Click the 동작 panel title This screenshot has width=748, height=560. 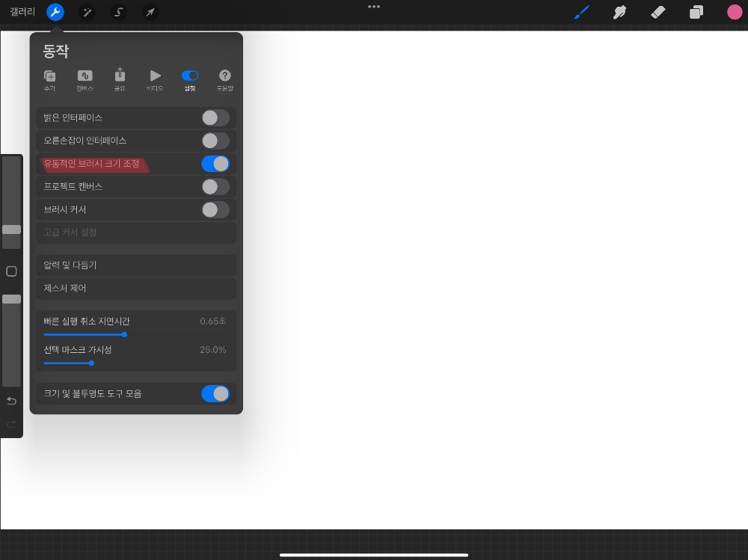click(56, 51)
